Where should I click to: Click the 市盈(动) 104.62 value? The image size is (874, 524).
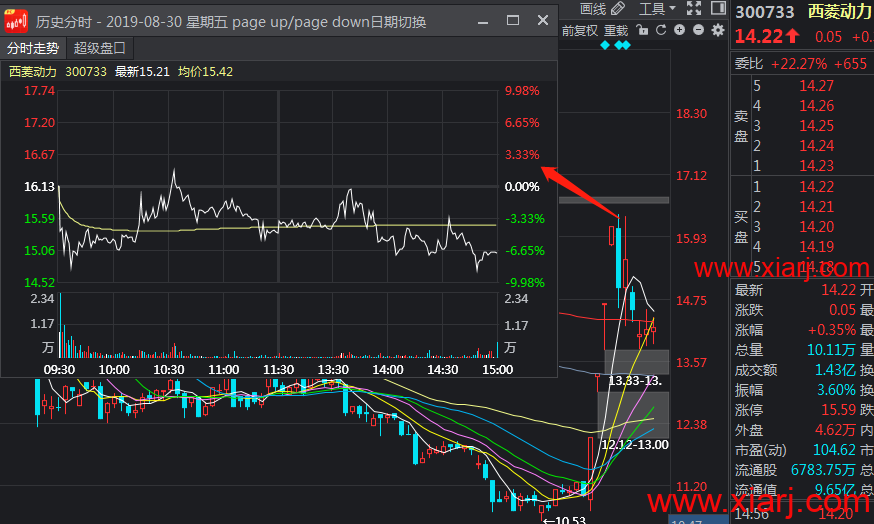834,450
